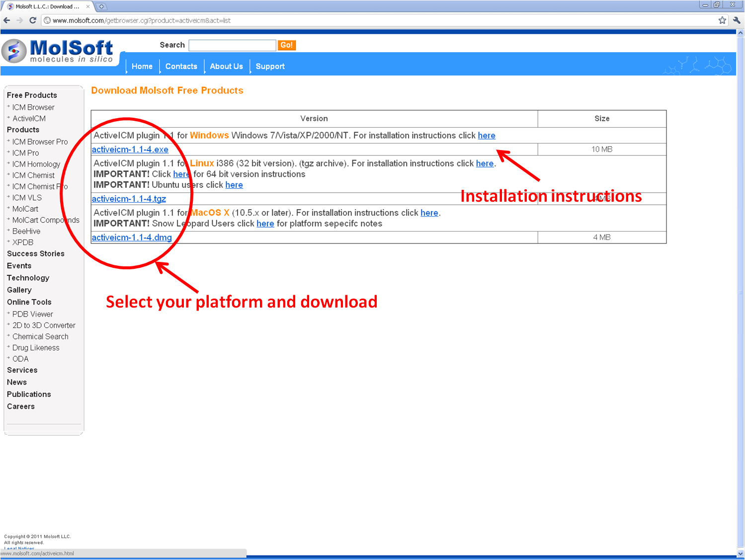This screenshot has width=745, height=560.
Task: Open the Careers sidebar link
Action: pos(21,406)
